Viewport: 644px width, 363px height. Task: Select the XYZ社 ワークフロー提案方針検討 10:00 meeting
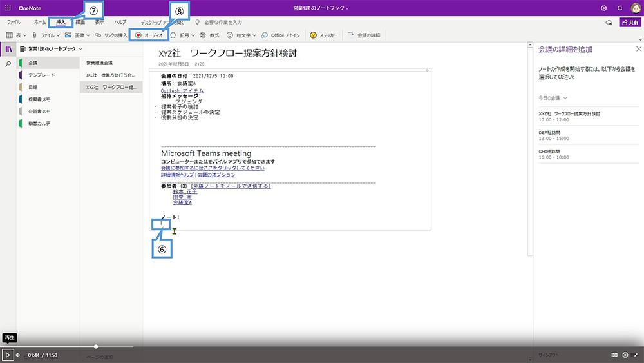(x=588, y=116)
